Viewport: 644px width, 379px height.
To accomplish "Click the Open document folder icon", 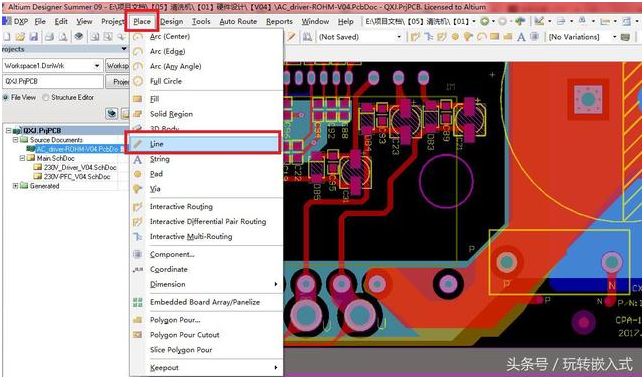I will pos(20,37).
